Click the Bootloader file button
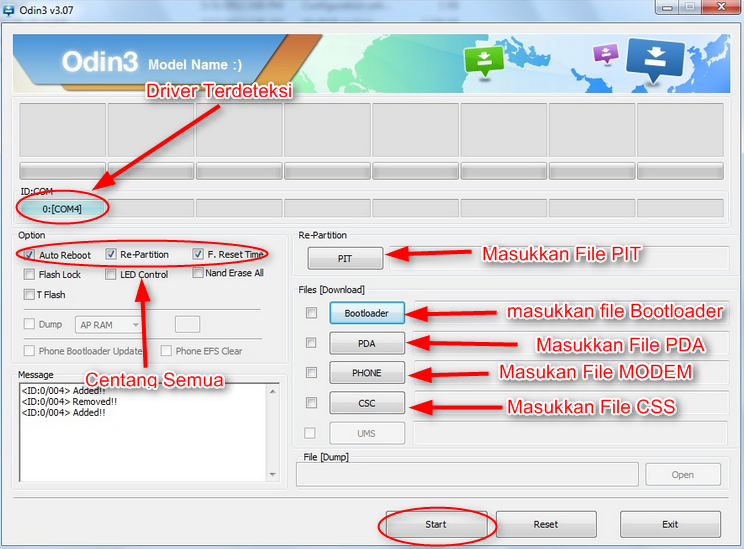This screenshot has height=549, width=744. (367, 313)
